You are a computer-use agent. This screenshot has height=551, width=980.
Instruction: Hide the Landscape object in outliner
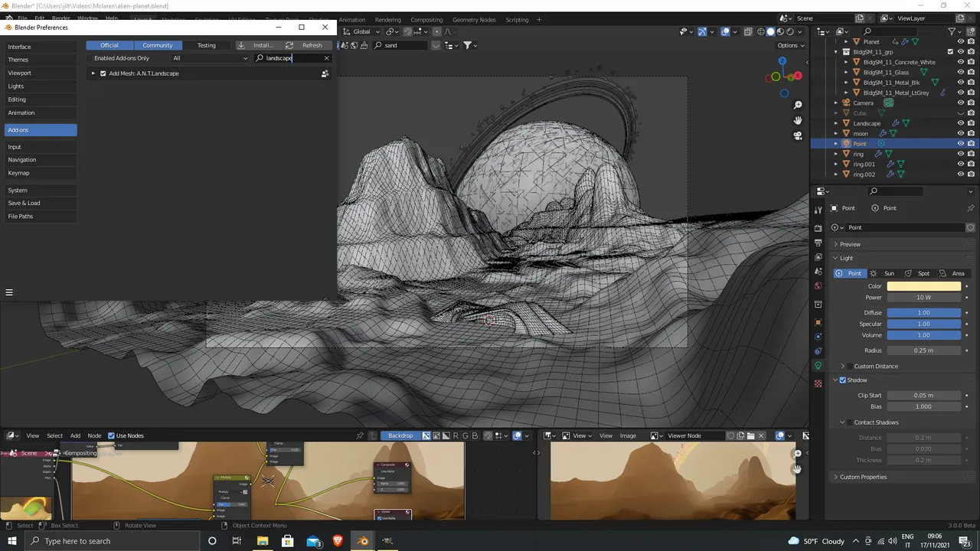point(961,123)
